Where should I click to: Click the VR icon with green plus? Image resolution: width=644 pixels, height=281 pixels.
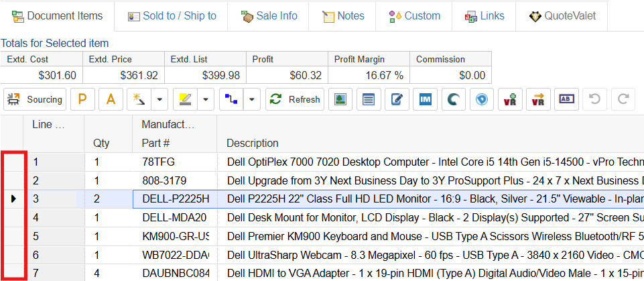[x=510, y=100]
